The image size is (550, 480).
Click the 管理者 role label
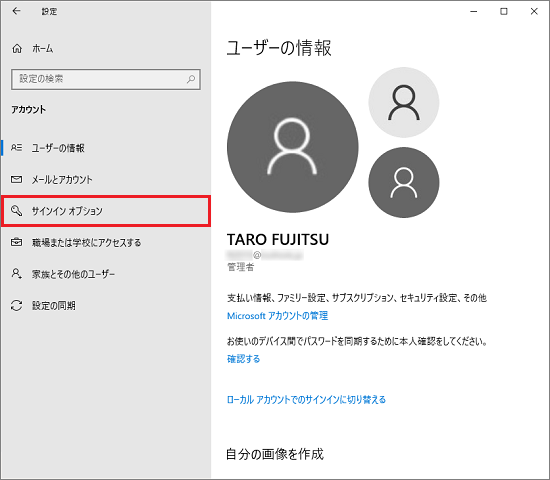click(240, 267)
